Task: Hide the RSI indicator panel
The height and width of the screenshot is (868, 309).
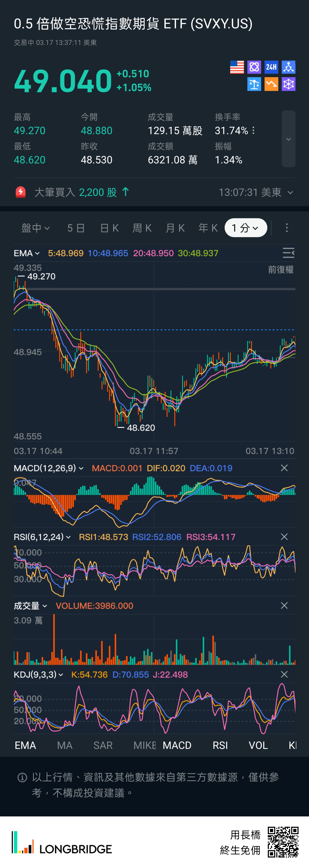Action: [x=284, y=537]
